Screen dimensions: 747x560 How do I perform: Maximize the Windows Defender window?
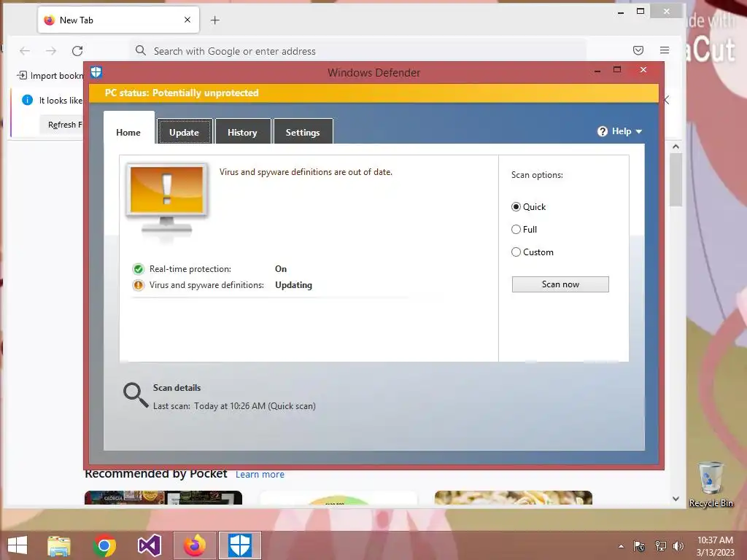(617, 69)
